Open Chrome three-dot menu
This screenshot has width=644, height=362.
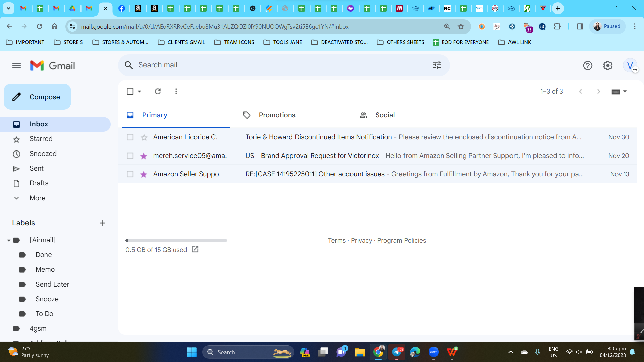click(x=635, y=26)
